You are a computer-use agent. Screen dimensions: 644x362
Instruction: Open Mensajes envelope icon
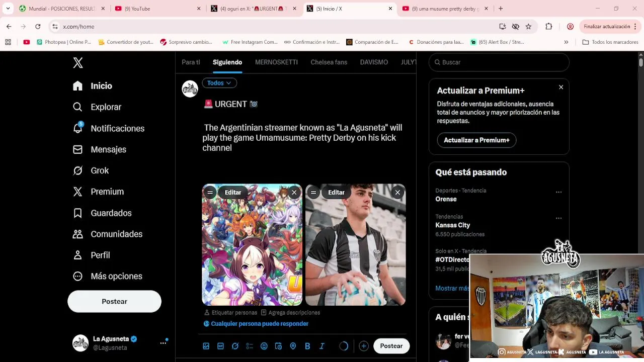pyautogui.click(x=77, y=149)
